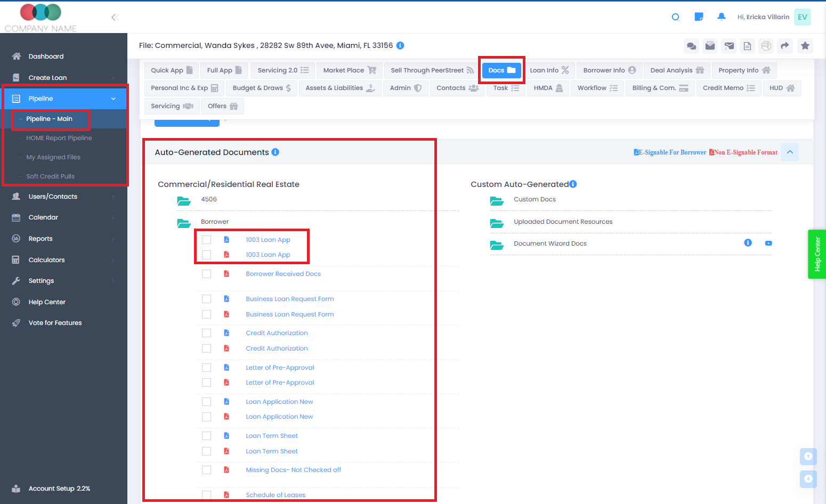This screenshot has height=504, width=826.
Task: Click the green Help Center side button
Action: [x=817, y=254]
